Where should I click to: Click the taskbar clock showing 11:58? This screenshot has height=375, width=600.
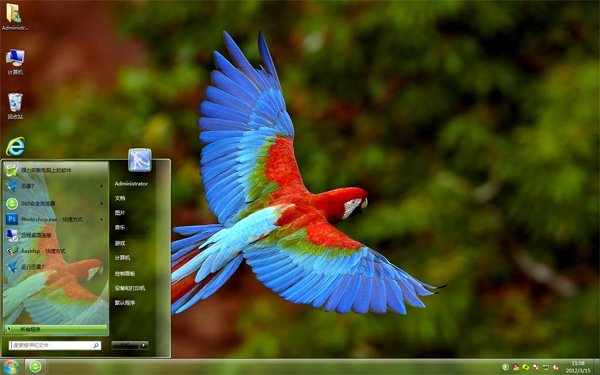click(x=578, y=367)
